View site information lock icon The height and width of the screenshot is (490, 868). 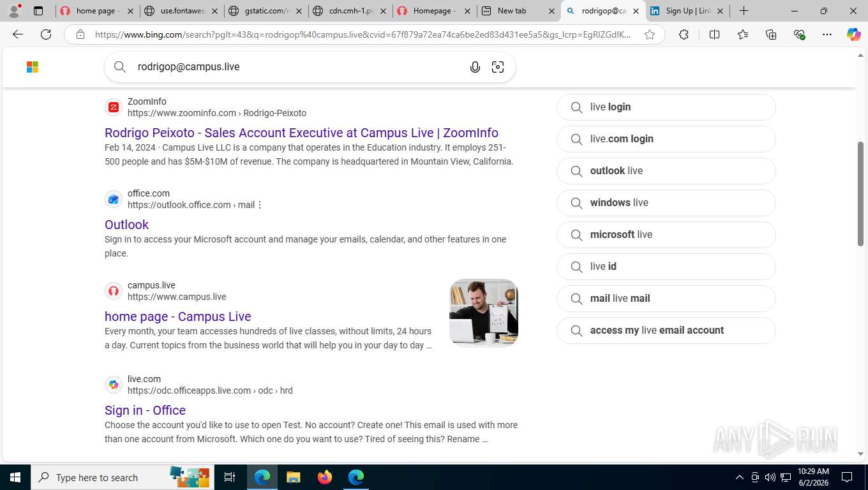pyautogui.click(x=80, y=34)
